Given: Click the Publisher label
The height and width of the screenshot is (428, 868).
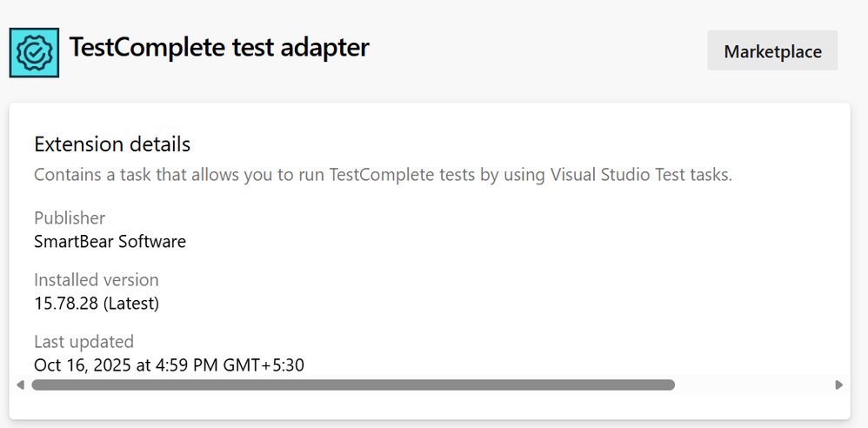Looking at the screenshot, I should [70, 217].
